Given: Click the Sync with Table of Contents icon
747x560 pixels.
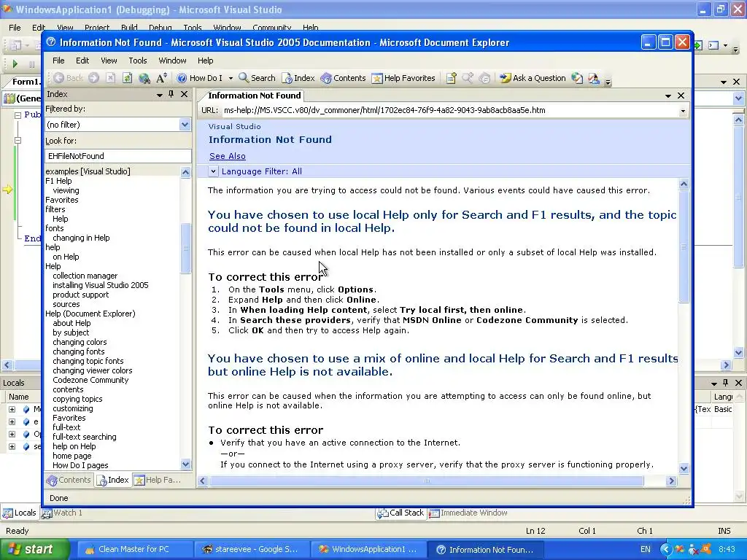Looking at the screenshot, I should click(484, 78).
